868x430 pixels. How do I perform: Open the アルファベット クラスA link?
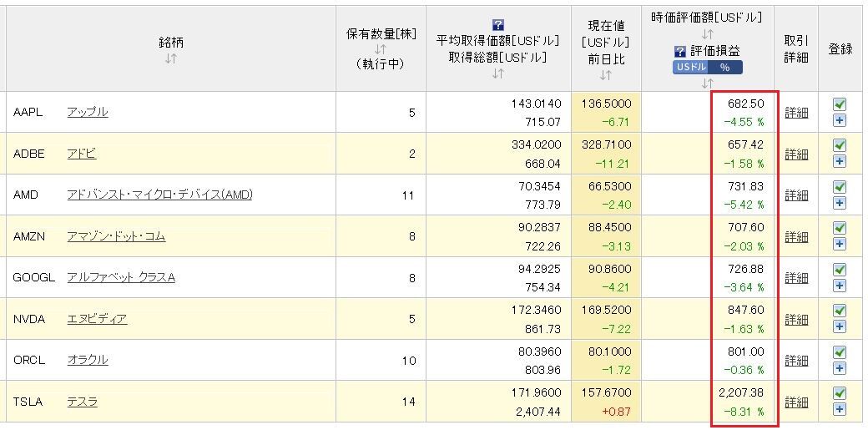[x=121, y=277]
